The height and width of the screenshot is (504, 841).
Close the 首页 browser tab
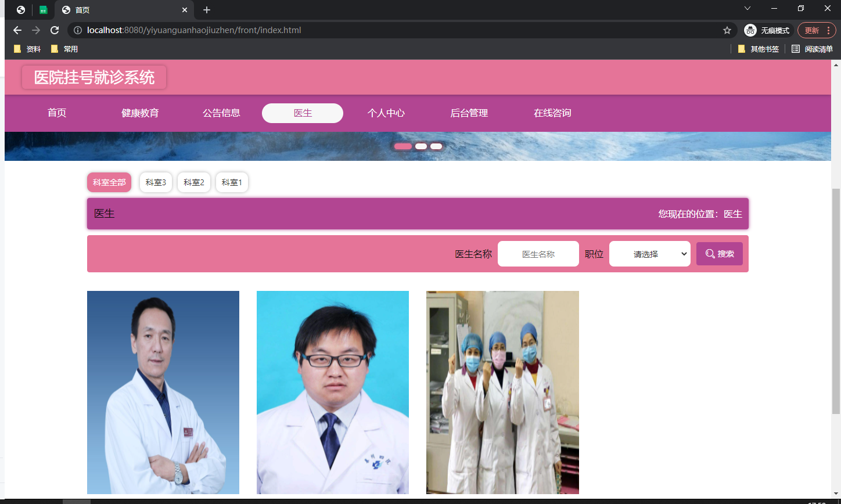[x=185, y=10]
